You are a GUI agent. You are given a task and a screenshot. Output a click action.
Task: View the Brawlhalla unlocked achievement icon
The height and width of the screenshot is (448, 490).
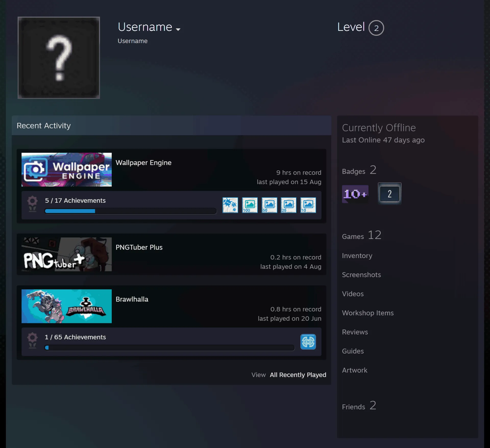(x=308, y=342)
